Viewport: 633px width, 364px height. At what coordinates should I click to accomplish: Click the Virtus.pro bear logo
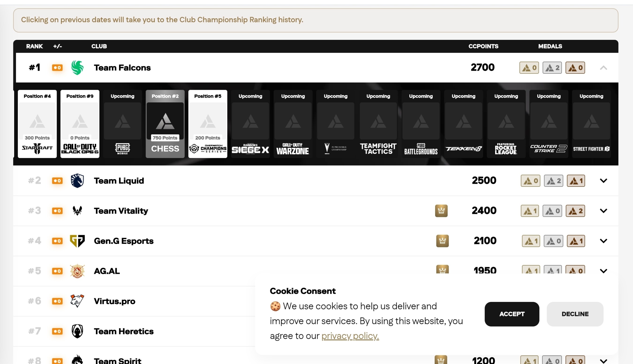(x=77, y=301)
